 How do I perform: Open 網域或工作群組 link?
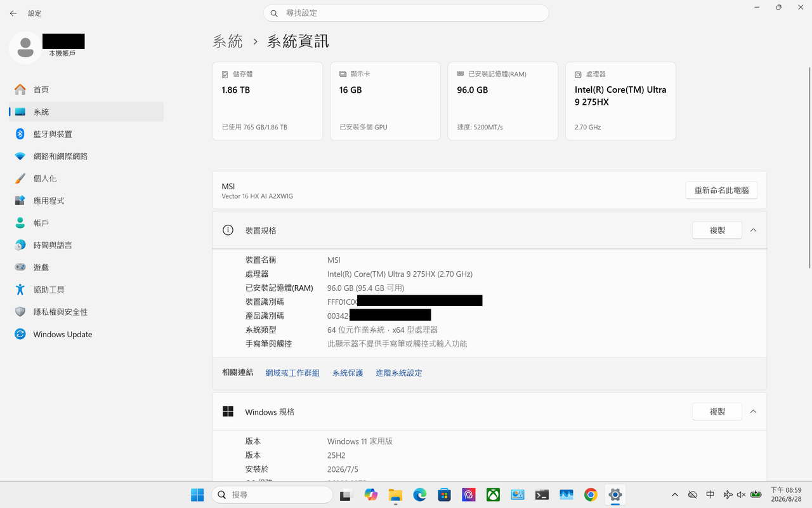[x=292, y=373]
